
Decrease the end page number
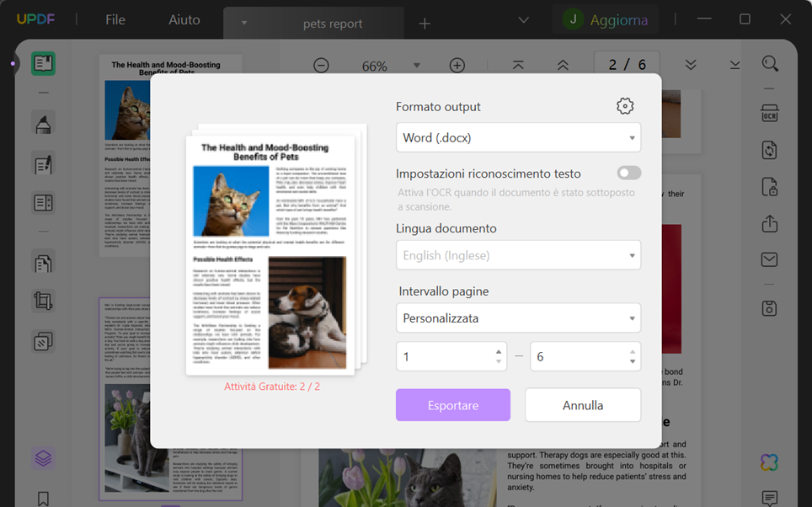coord(633,361)
